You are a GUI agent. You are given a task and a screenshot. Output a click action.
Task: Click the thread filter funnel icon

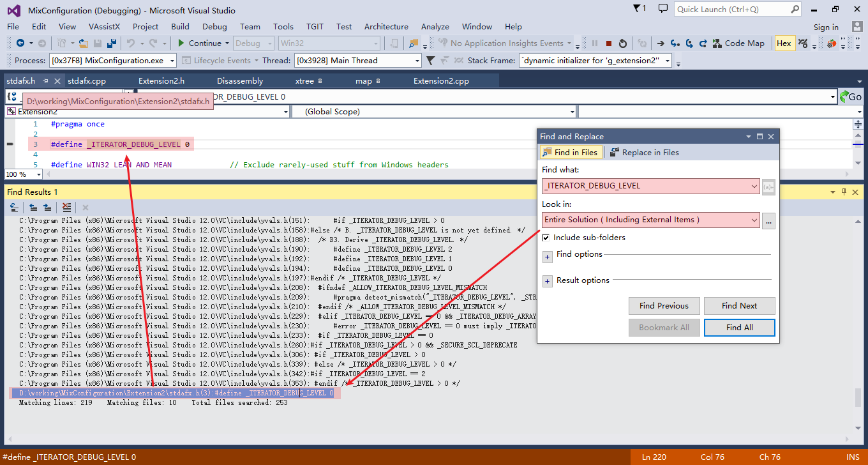tap(431, 61)
